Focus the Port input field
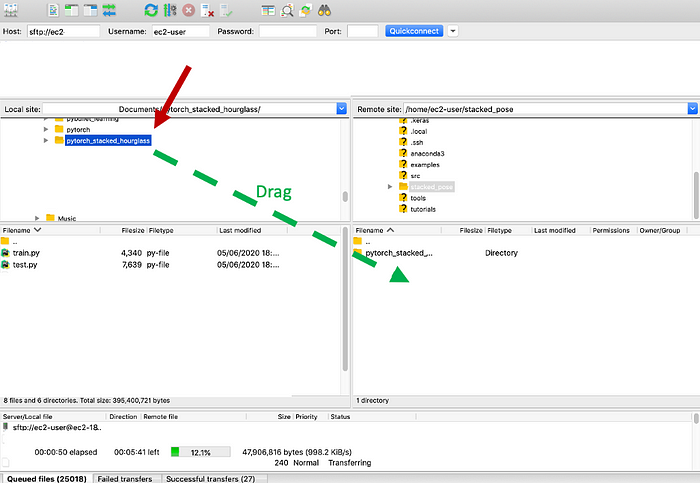This screenshot has width=700, height=483. click(362, 31)
